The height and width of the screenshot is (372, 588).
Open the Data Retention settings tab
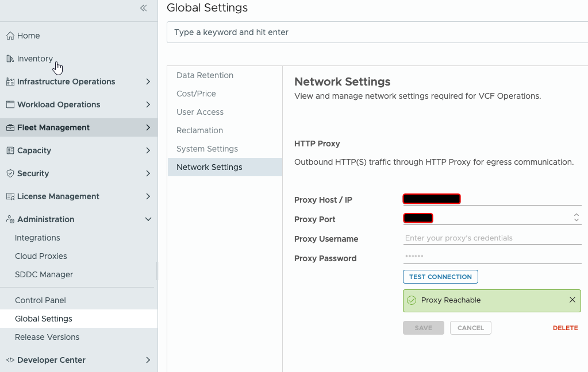coord(205,75)
